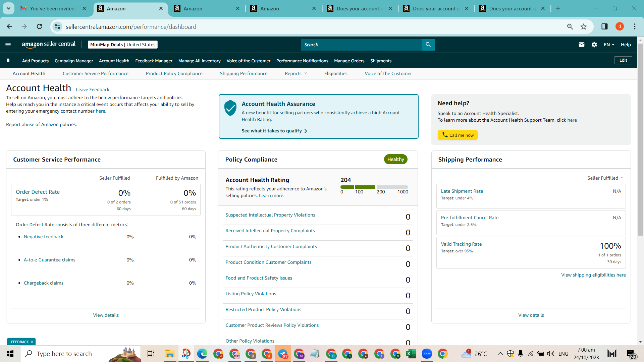Open the Chrome three-dot menu
644x362 pixels.
[635, 26]
